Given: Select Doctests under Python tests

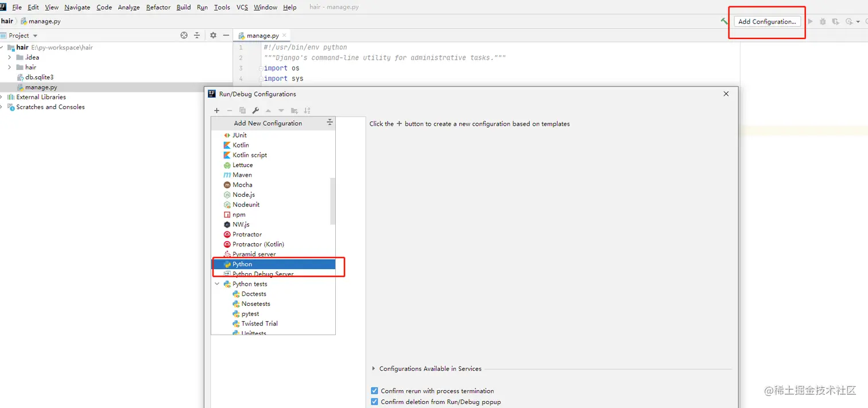Looking at the screenshot, I should [273, 294].
